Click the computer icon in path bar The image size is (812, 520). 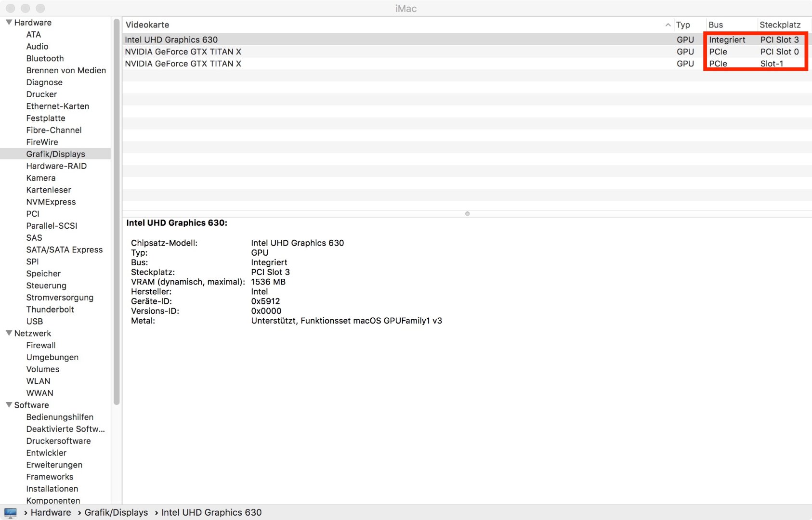10,513
